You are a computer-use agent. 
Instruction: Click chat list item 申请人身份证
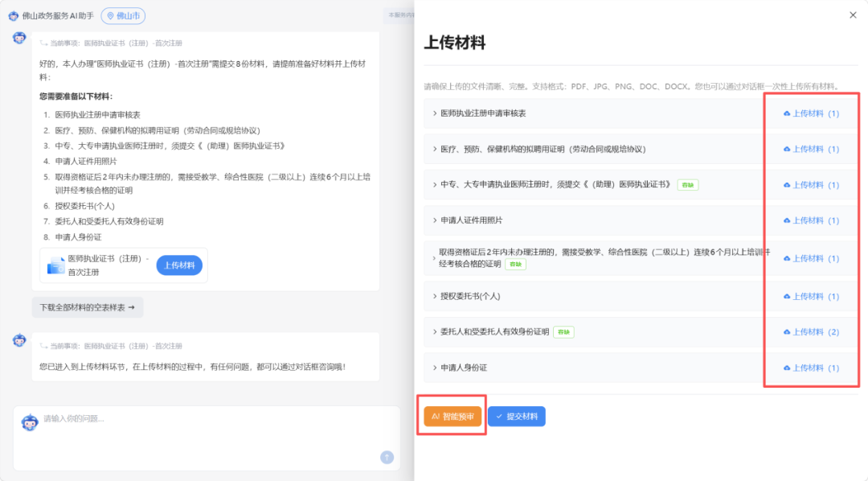[78, 237]
